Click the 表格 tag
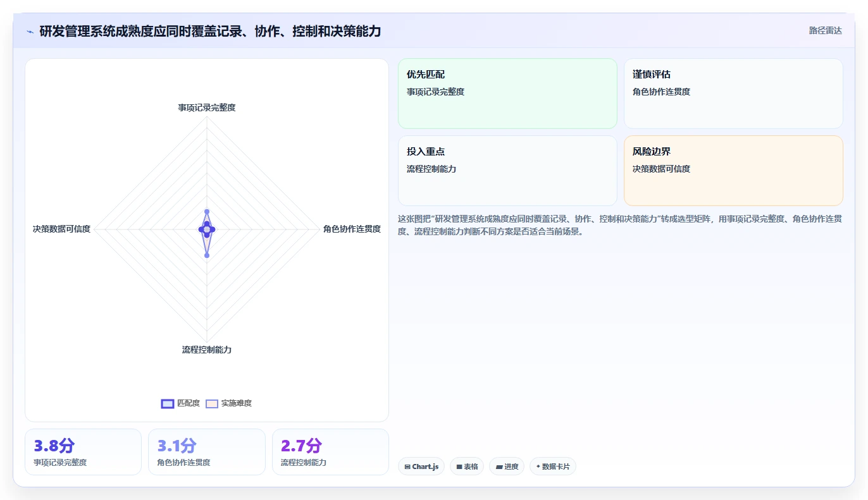 pos(467,466)
